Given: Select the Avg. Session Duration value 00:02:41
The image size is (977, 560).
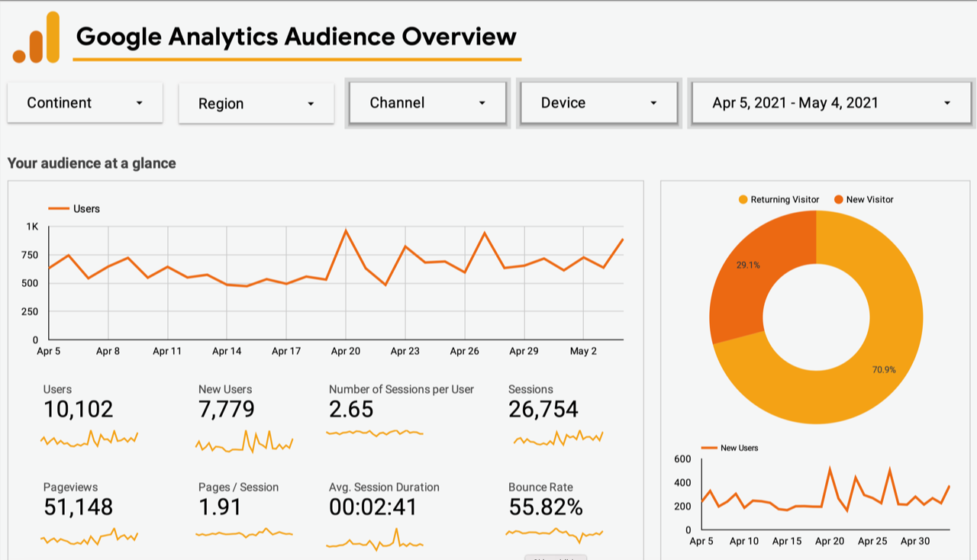Looking at the screenshot, I should click(x=373, y=507).
